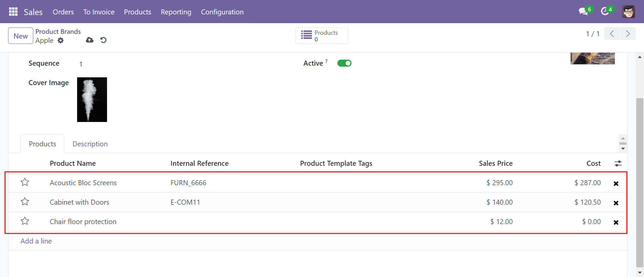The image size is (644, 277).
Task: Open the Orders menu
Action: (x=63, y=12)
